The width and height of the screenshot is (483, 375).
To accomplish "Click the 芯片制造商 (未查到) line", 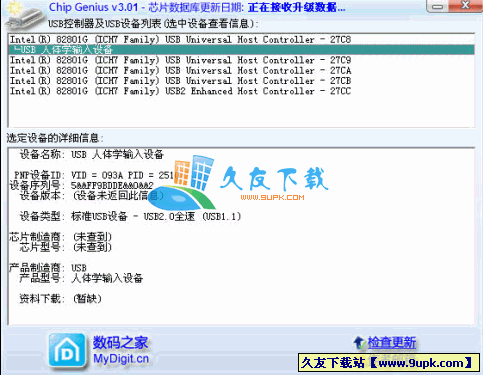I will pos(60,237).
